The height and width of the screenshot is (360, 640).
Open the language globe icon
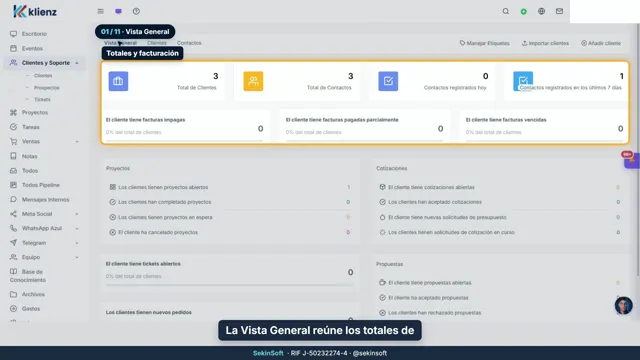pyautogui.click(x=542, y=11)
